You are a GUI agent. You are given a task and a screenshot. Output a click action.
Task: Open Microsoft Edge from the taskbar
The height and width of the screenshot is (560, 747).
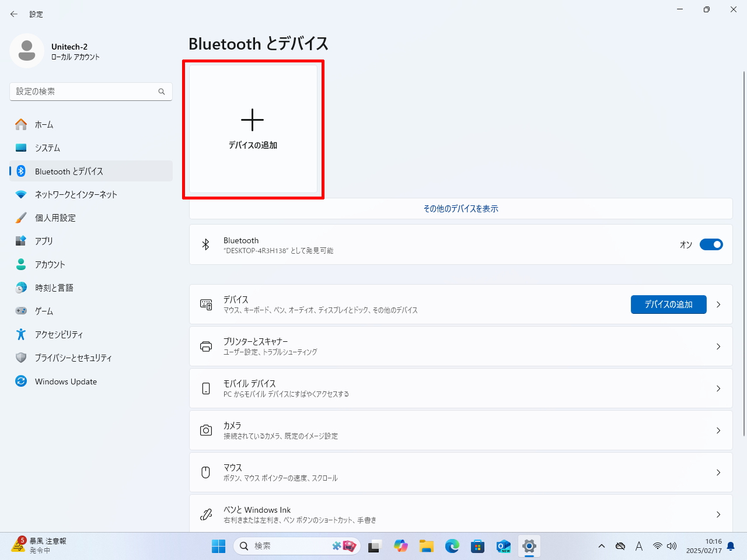(x=452, y=546)
